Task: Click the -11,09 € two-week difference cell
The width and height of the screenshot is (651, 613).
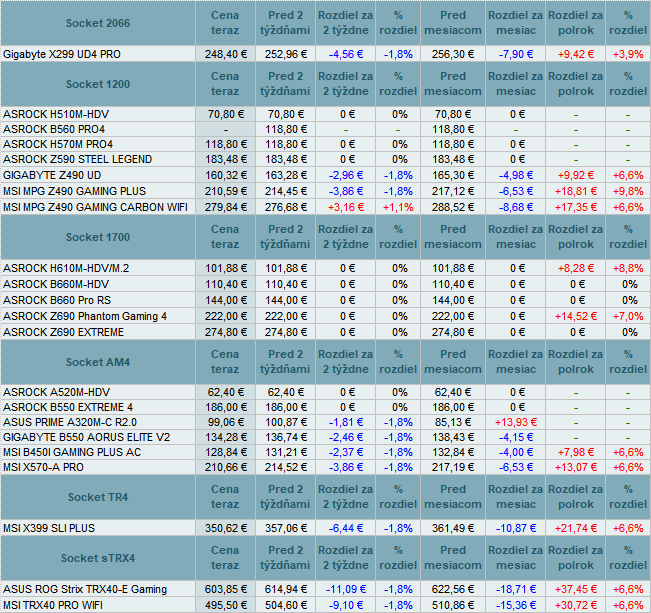Action: (345, 589)
